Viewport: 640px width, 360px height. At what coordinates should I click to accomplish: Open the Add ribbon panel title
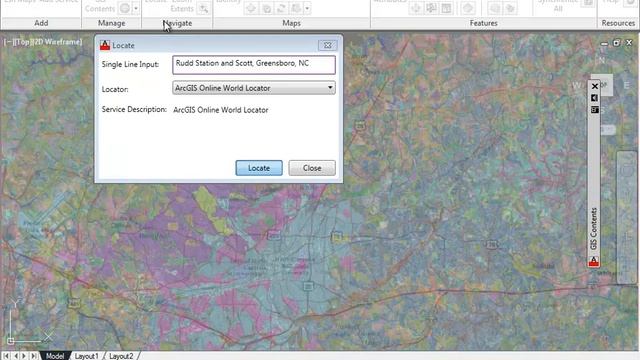[41, 23]
